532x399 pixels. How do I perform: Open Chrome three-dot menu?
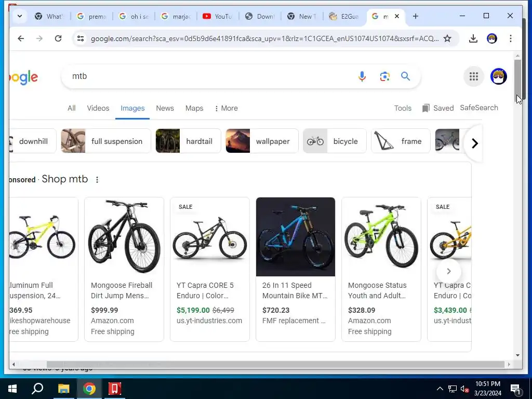[x=511, y=38]
